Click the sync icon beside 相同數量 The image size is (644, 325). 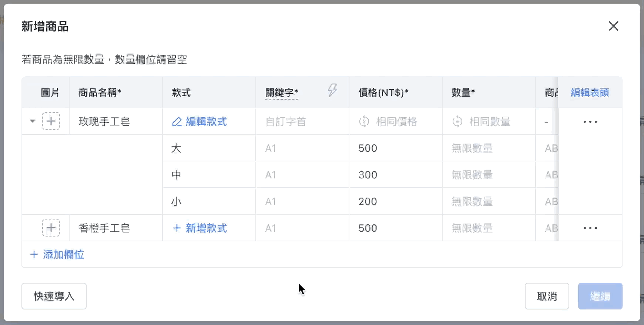tap(457, 121)
